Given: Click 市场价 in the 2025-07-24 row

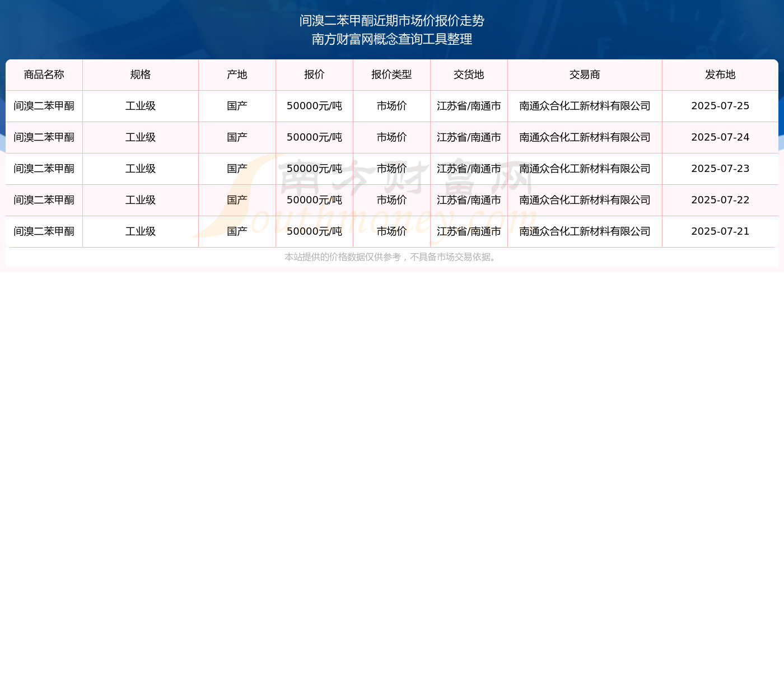Looking at the screenshot, I should click(391, 137).
